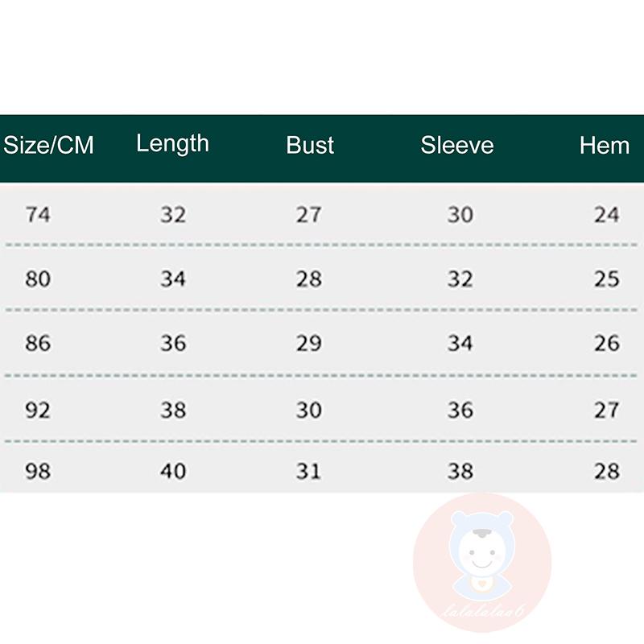Click the size 74 row label
The image size is (644, 644).
point(38,215)
